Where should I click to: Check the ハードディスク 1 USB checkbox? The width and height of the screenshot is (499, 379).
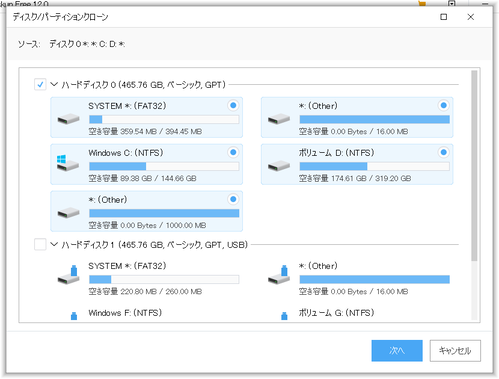pyautogui.click(x=40, y=244)
